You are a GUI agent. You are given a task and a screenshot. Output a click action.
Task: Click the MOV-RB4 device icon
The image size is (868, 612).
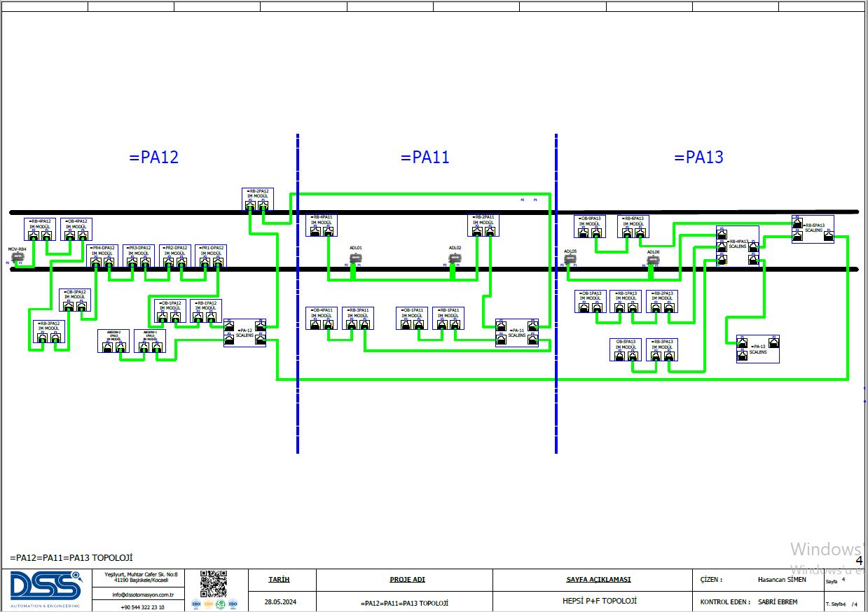[18, 258]
